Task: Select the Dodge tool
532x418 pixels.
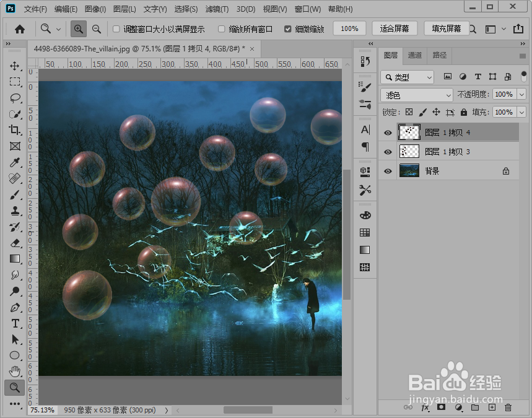Action: click(15, 291)
